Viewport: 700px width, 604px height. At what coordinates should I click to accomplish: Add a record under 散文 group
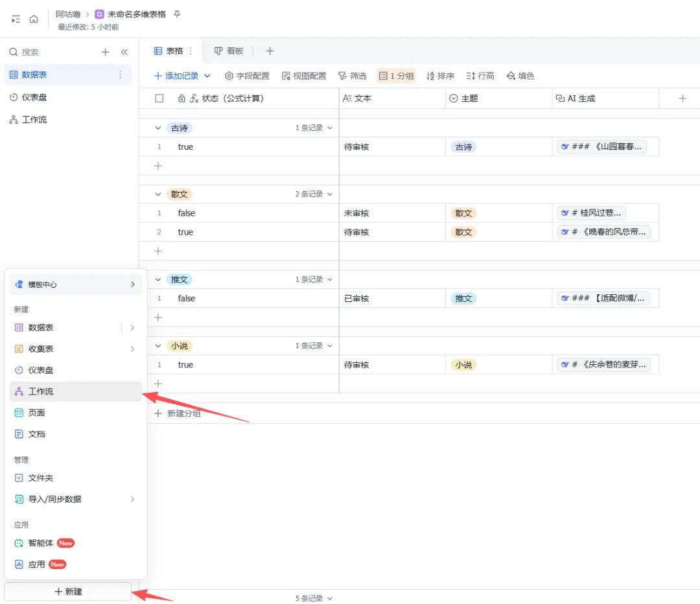(x=158, y=251)
